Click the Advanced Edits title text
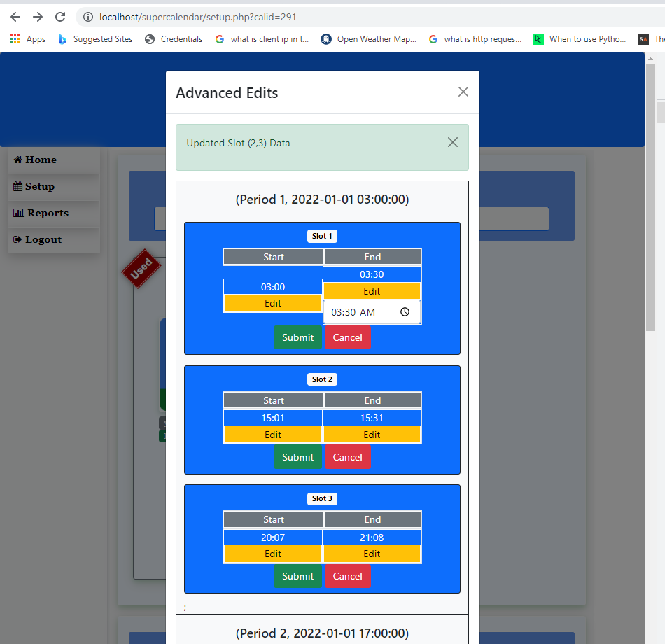Viewport: 665px width, 644px height. click(227, 93)
